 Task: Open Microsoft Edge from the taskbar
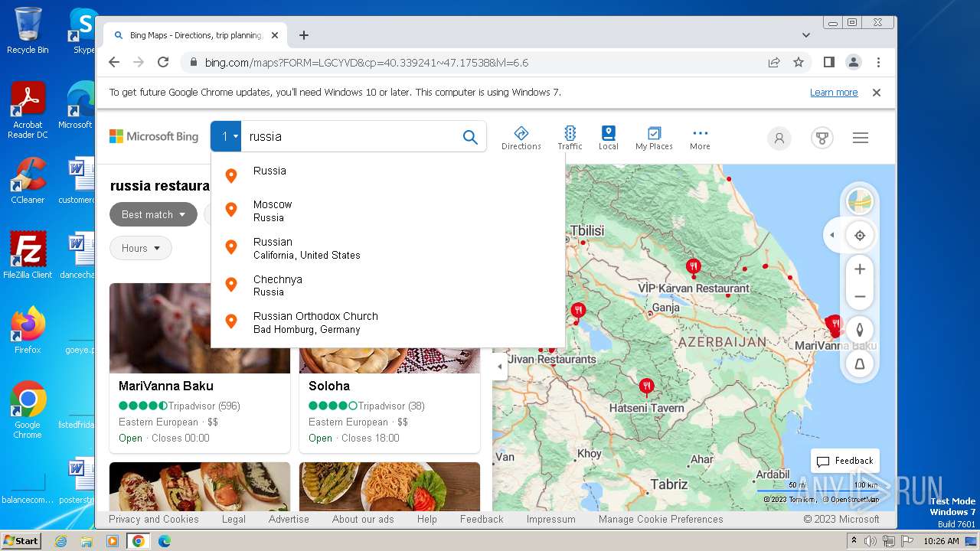(x=164, y=541)
